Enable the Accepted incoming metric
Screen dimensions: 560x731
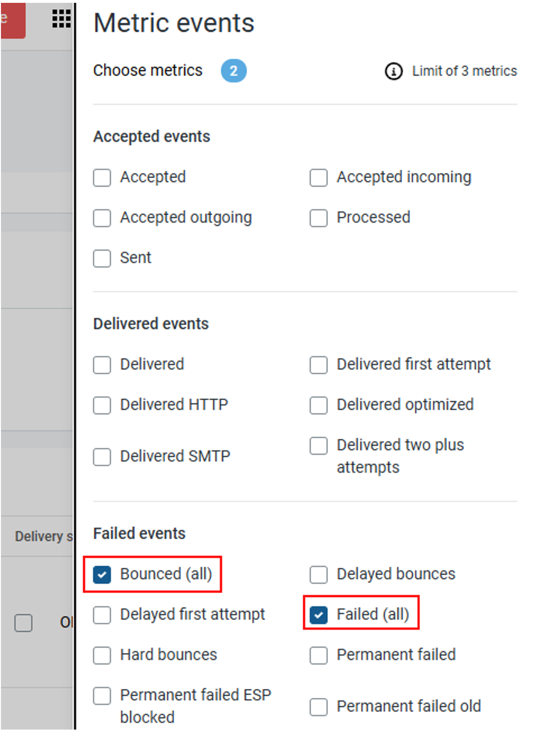pos(318,178)
